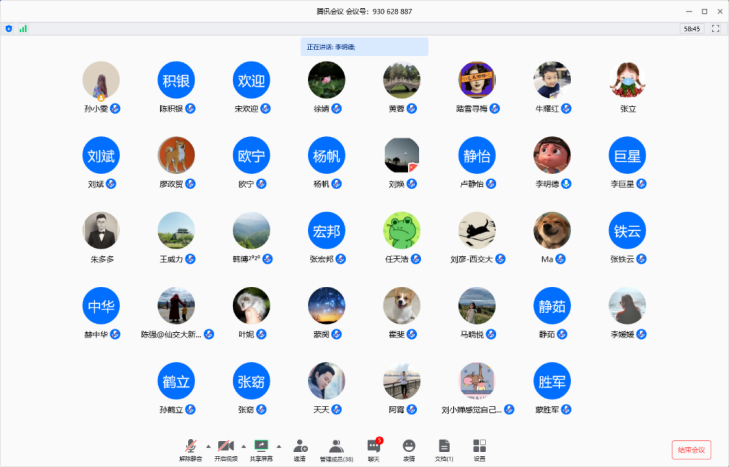Screen dimensions: 729x467
Task: Enter full screen using top-right icon
Action: (x=715, y=29)
